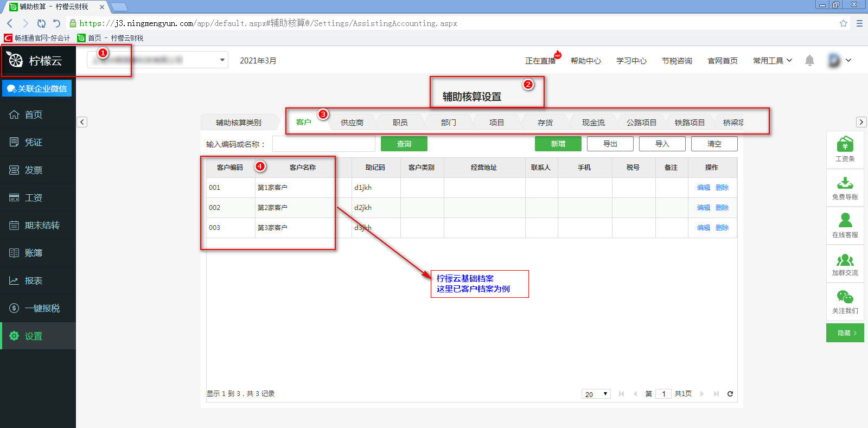The width and height of the screenshot is (868, 428).
Task: Click the code or name search field
Action: click(x=323, y=144)
